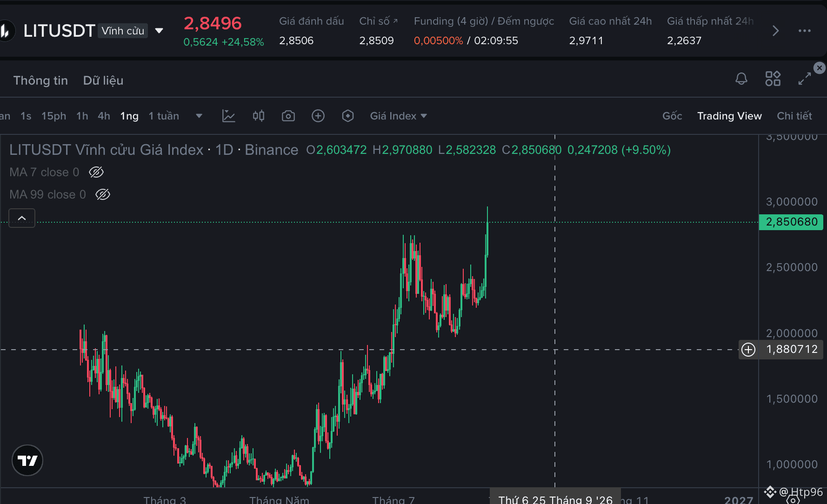Click the Giá đánh dấu value 2,8506
This screenshot has height=504, width=827.
[x=296, y=40]
